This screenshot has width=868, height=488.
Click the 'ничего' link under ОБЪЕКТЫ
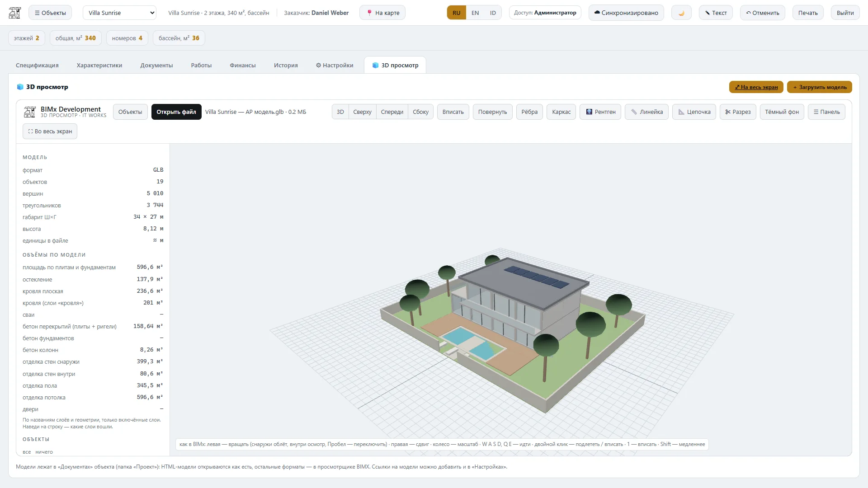tap(44, 452)
